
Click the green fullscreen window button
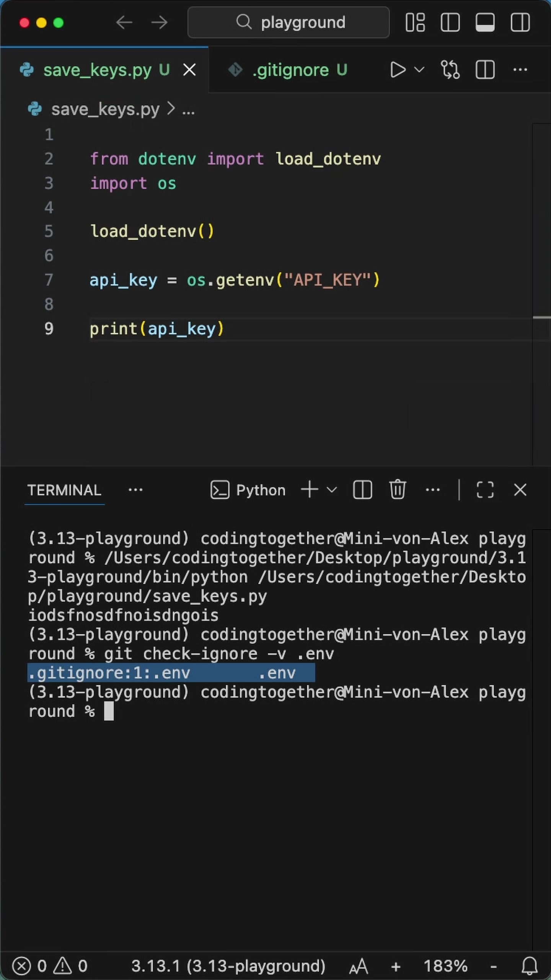(59, 23)
